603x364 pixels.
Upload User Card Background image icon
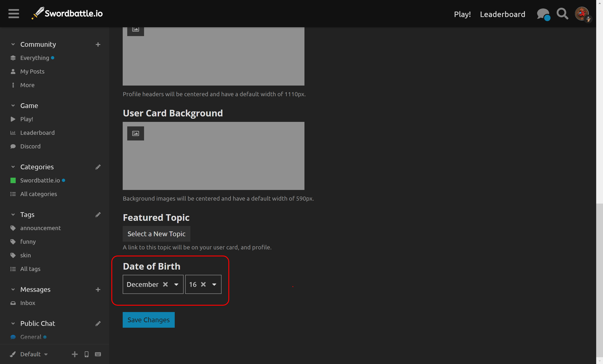[136, 133]
